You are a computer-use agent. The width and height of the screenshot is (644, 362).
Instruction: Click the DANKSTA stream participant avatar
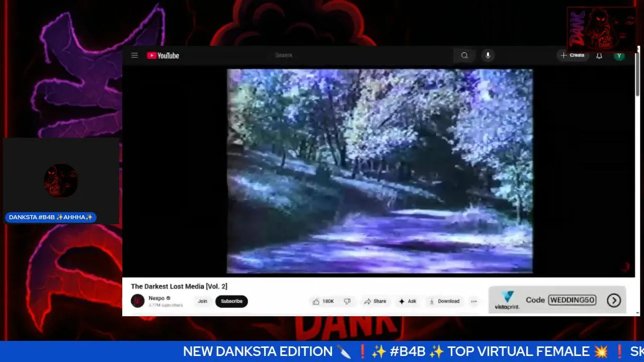click(61, 180)
